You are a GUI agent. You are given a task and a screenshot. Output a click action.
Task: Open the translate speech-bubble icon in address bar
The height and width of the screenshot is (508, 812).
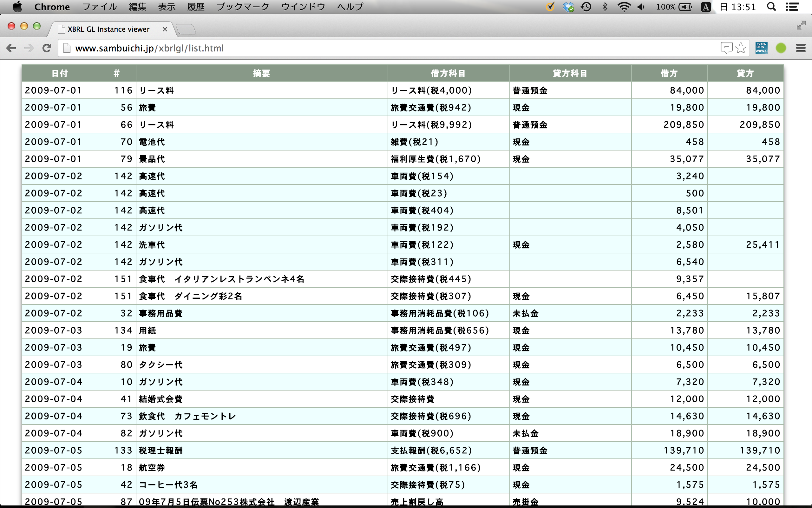[726, 48]
